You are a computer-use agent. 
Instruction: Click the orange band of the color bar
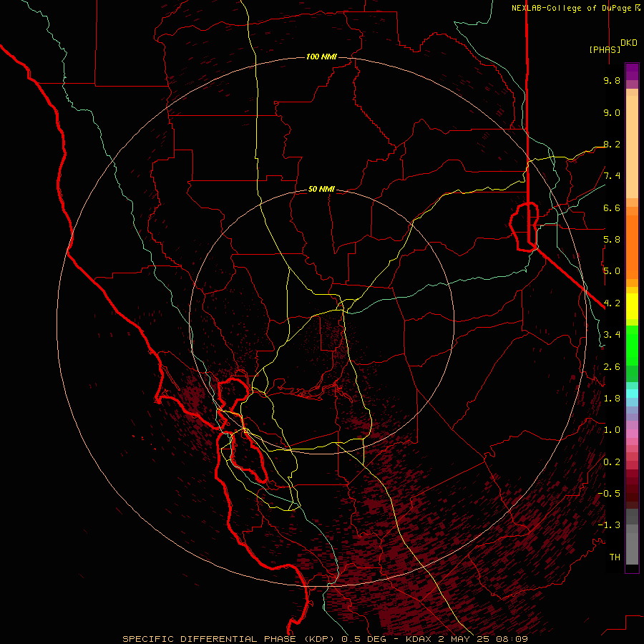point(632,246)
